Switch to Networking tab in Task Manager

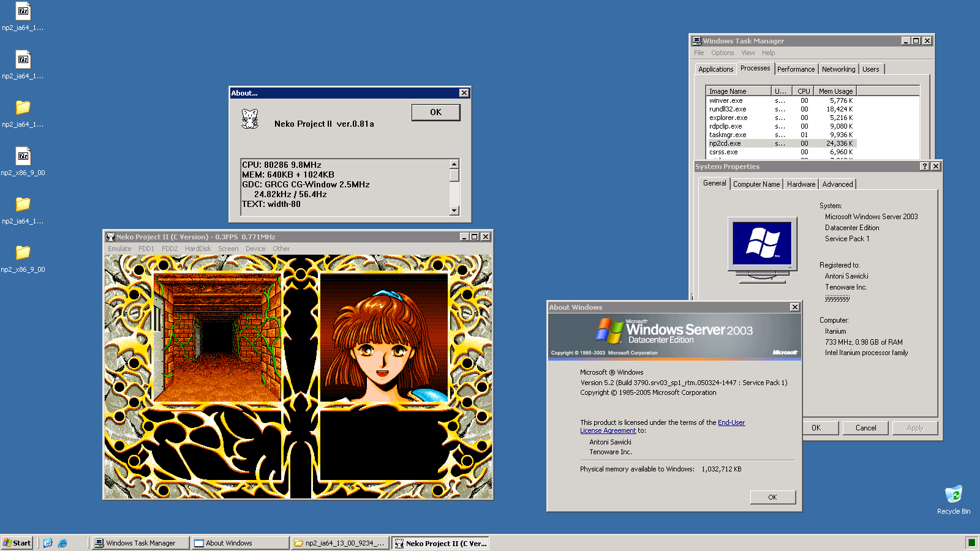point(839,69)
